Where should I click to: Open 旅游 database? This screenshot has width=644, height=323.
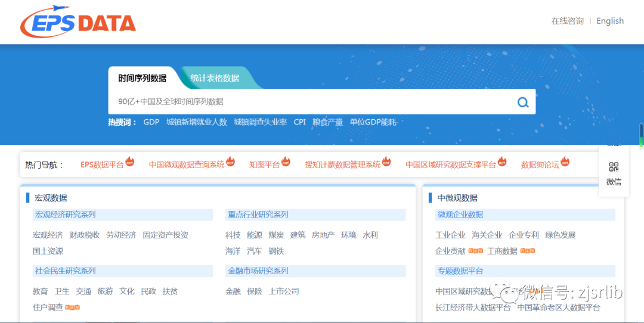[x=105, y=291]
